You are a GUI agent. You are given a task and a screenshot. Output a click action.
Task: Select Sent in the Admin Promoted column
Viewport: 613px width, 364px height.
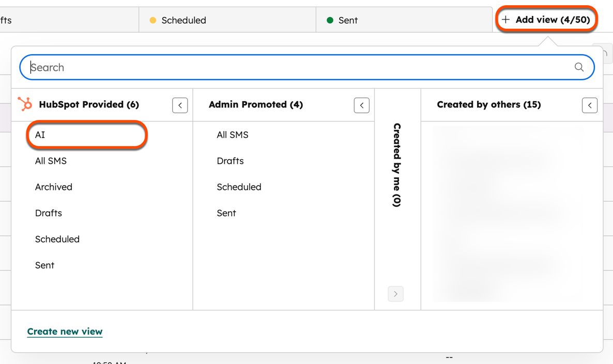point(226,213)
